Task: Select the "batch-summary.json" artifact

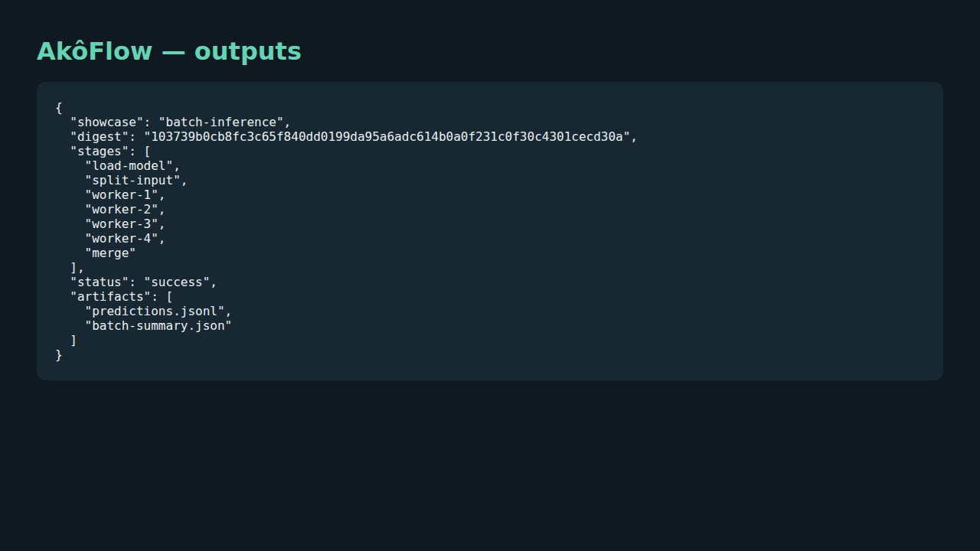Action: pos(158,326)
